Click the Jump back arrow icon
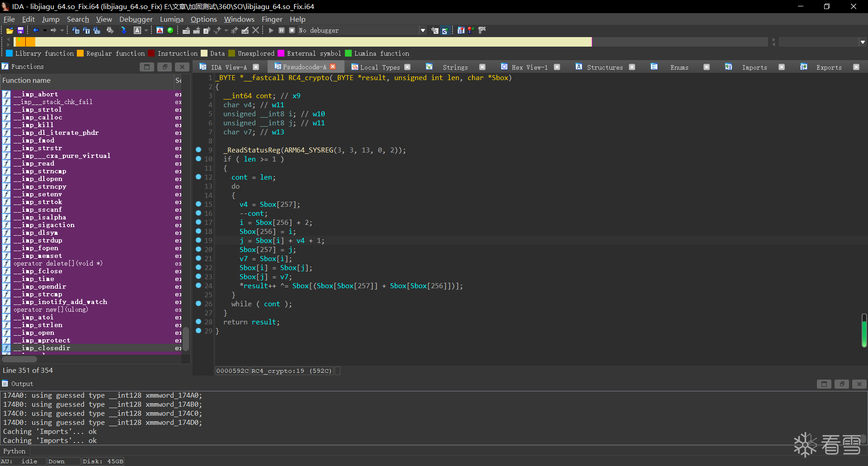The height and width of the screenshot is (466, 868). pos(36,30)
